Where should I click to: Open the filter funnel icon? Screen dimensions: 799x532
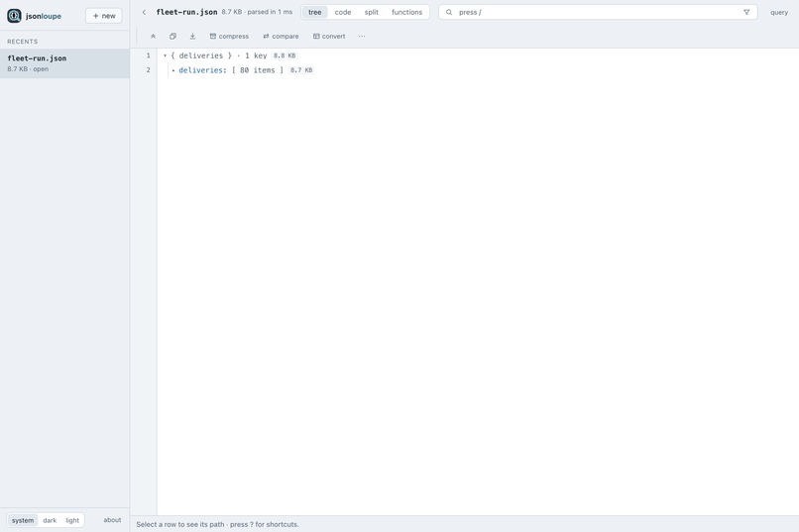tap(746, 12)
